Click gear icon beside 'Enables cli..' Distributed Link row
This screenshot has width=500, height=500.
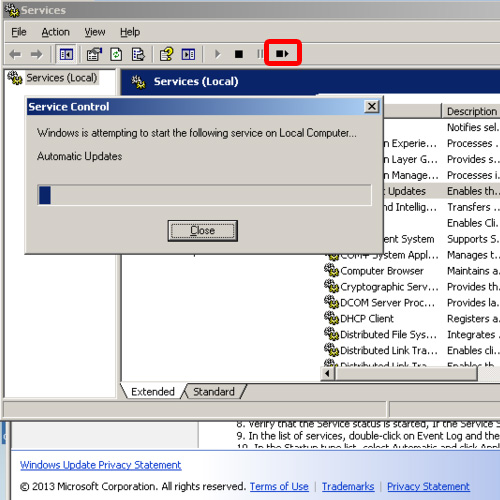(x=331, y=350)
